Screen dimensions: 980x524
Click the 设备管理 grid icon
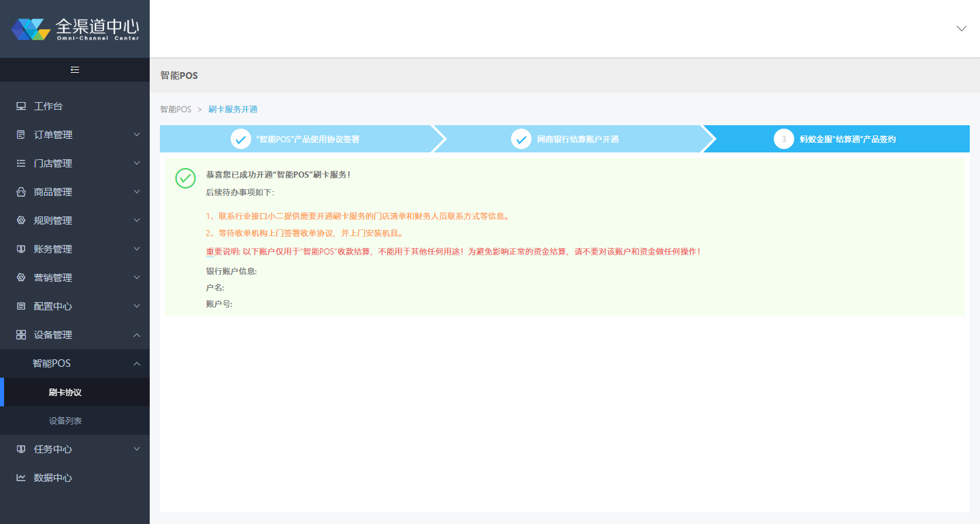tap(21, 335)
